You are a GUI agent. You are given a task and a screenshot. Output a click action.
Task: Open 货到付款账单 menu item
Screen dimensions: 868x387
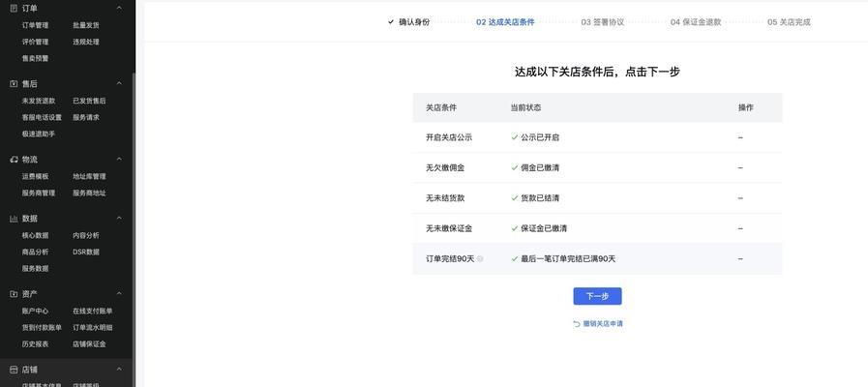[42, 327]
